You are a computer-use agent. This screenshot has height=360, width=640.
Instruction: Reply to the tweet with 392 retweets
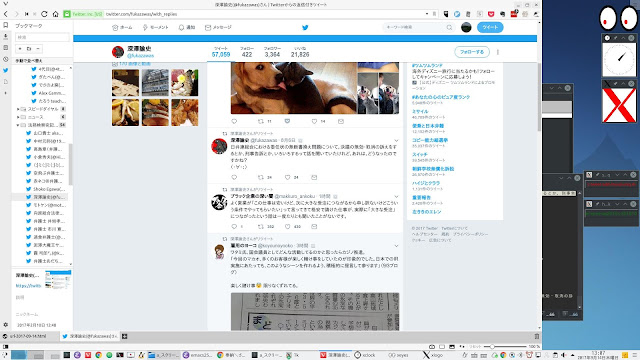click(x=234, y=227)
